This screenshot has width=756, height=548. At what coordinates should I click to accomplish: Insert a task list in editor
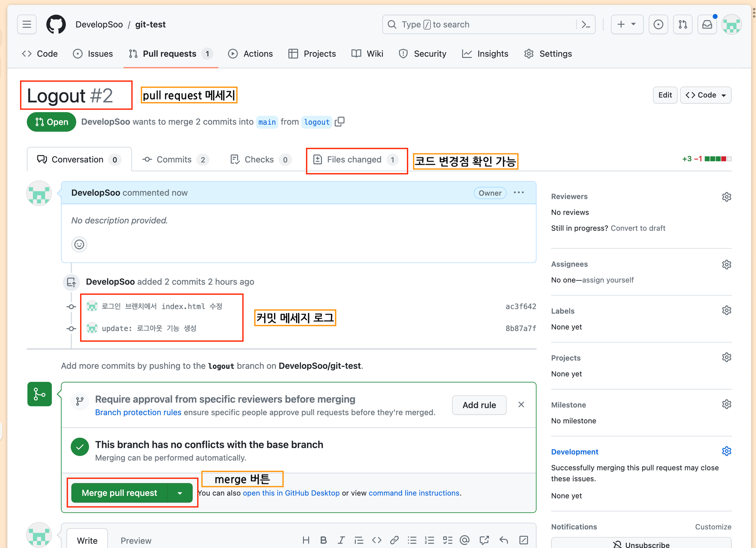(448, 540)
